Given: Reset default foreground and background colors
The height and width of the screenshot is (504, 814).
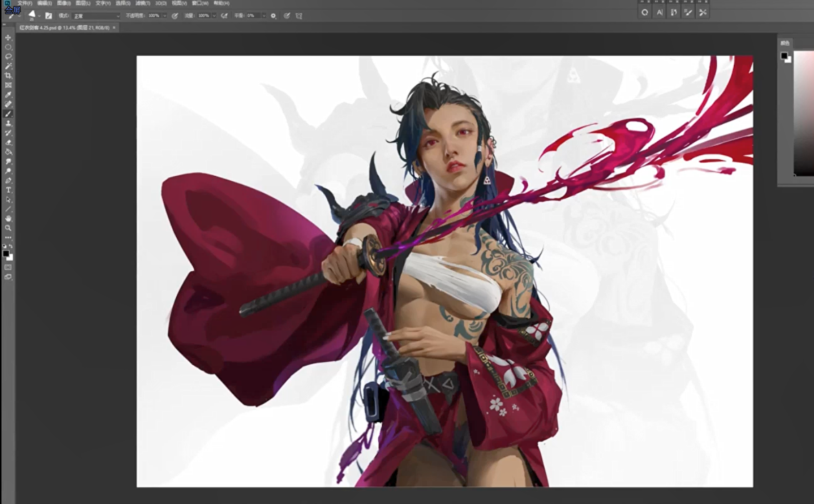Looking at the screenshot, I should (4, 246).
